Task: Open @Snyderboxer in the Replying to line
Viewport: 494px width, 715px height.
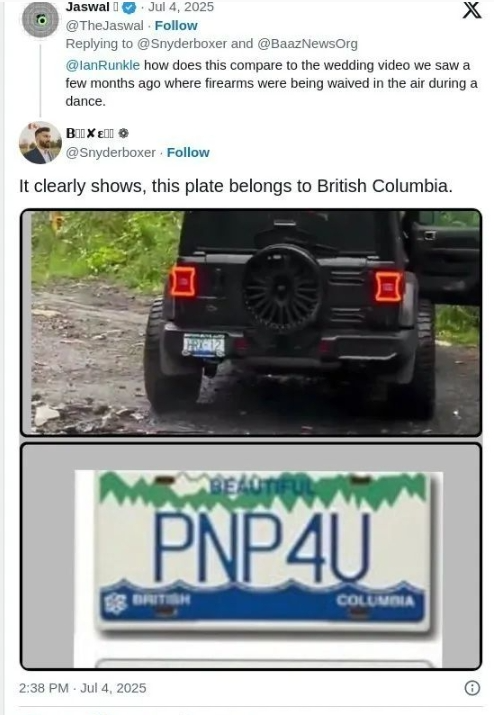Action: [x=182, y=44]
